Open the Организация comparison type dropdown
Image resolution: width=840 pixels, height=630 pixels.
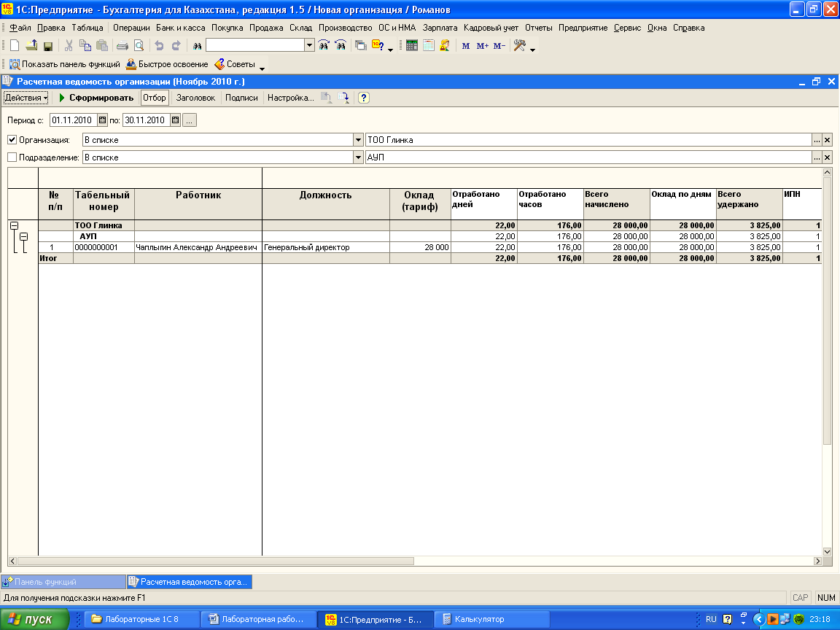[359, 140]
